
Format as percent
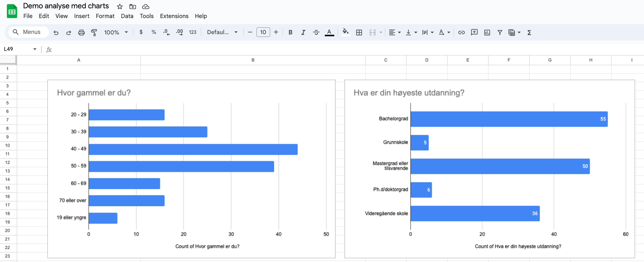(154, 32)
